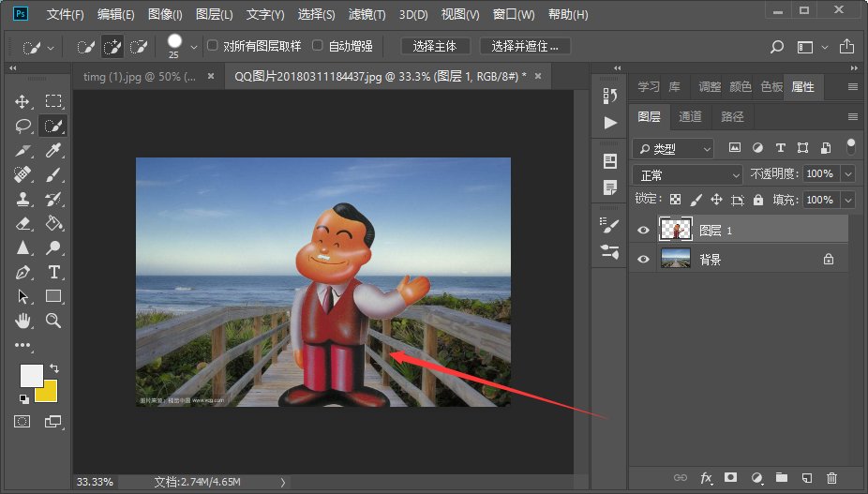This screenshot has width=868, height=494.
Task: Select the Move tool
Action: [x=22, y=101]
